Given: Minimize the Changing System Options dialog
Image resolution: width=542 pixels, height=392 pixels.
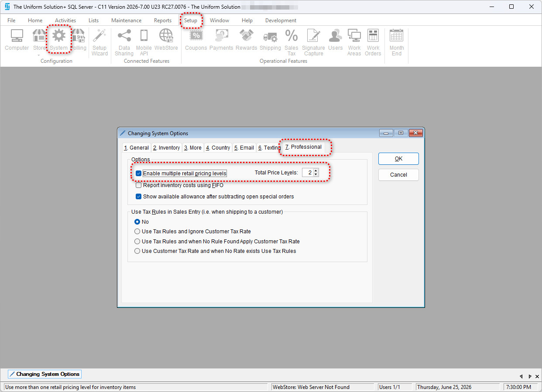Looking at the screenshot, I should pyautogui.click(x=386, y=133).
